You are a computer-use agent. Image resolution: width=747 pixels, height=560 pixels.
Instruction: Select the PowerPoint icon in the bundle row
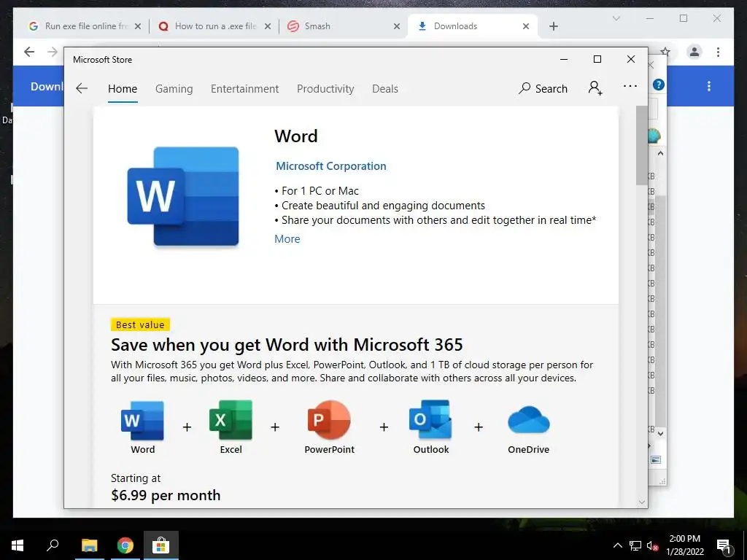tap(329, 420)
